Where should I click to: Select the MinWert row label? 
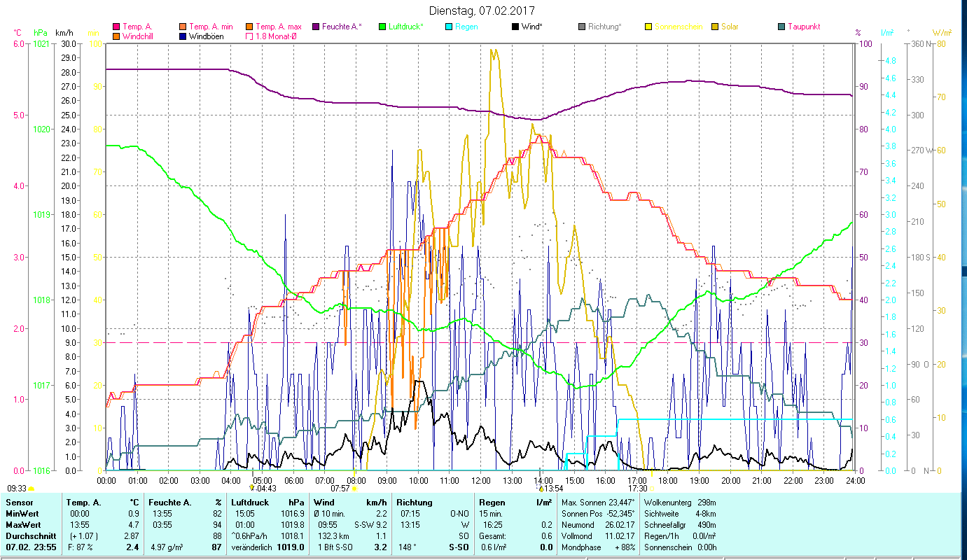pos(23,513)
